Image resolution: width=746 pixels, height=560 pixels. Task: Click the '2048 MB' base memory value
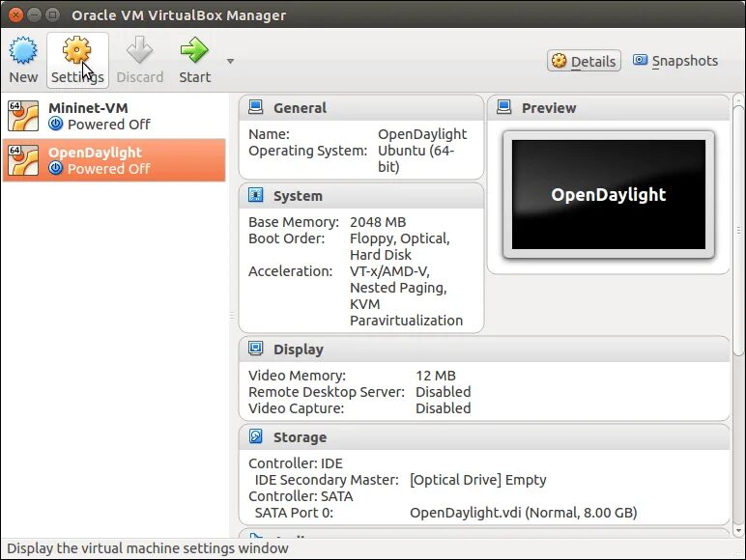378,222
